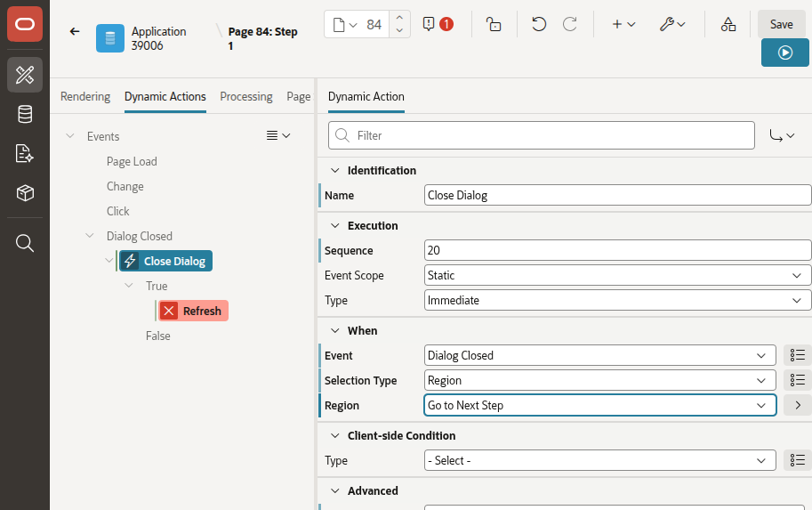Click the Page 84: Step 1 breadcrumb

coord(262,38)
